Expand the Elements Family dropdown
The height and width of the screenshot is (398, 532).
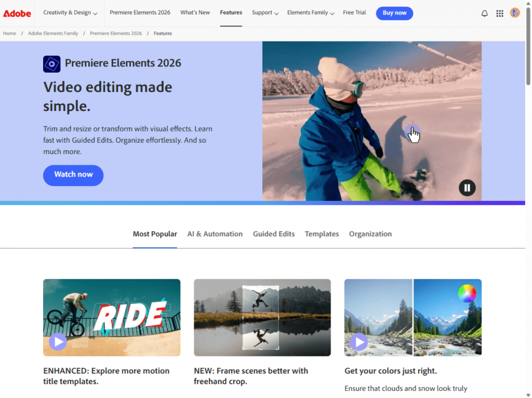coord(311,13)
